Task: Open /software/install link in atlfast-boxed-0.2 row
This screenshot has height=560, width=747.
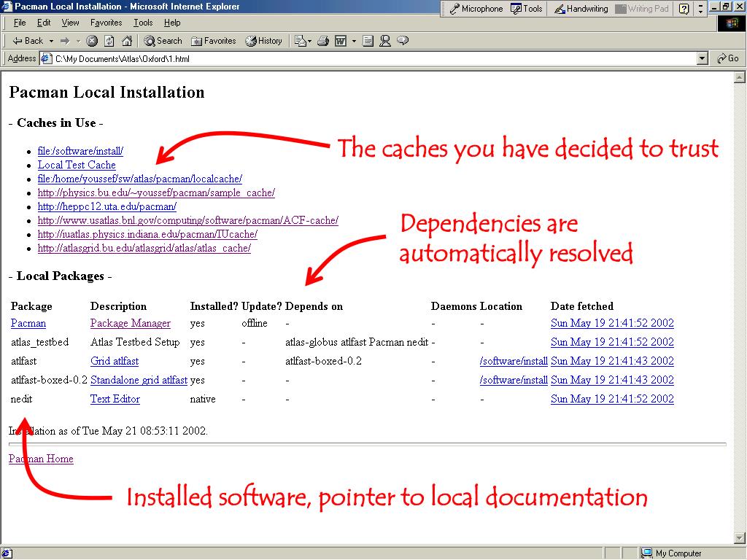Action: pyautogui.click(x=514, y=380)
